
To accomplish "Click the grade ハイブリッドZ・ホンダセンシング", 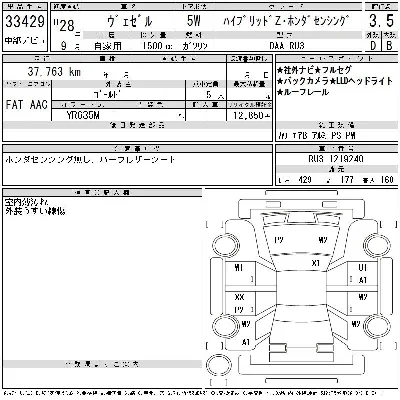I will (x=287, y=21).
